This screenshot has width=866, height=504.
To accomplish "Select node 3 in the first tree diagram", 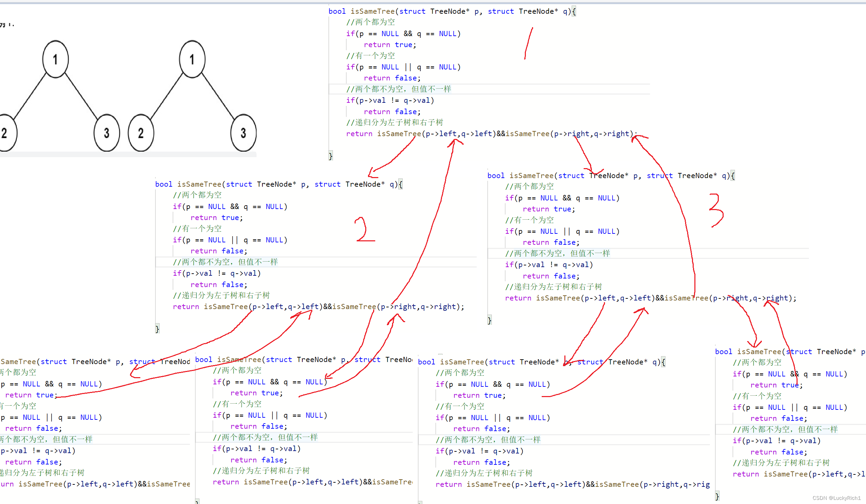I will click(107, 133).
